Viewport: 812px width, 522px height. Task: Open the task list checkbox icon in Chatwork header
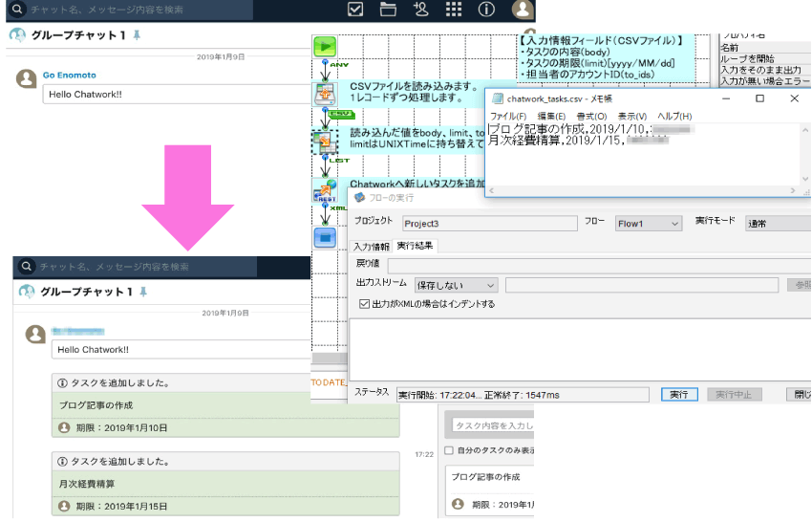pos(355,9)
